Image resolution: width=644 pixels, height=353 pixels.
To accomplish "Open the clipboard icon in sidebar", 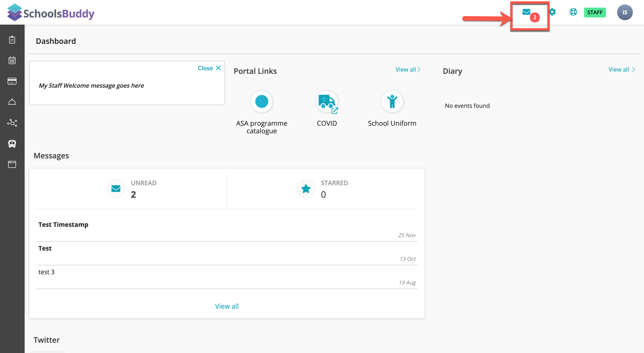I will click(x=12, y=40).
